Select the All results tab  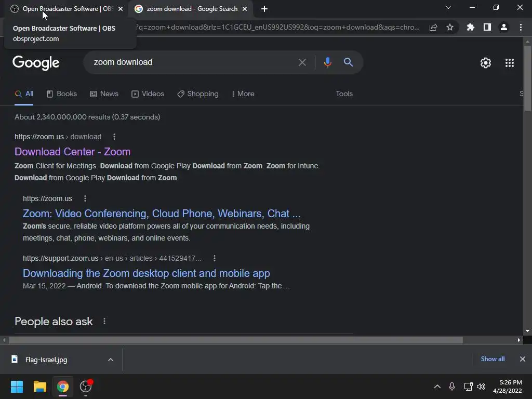(24, 94)
